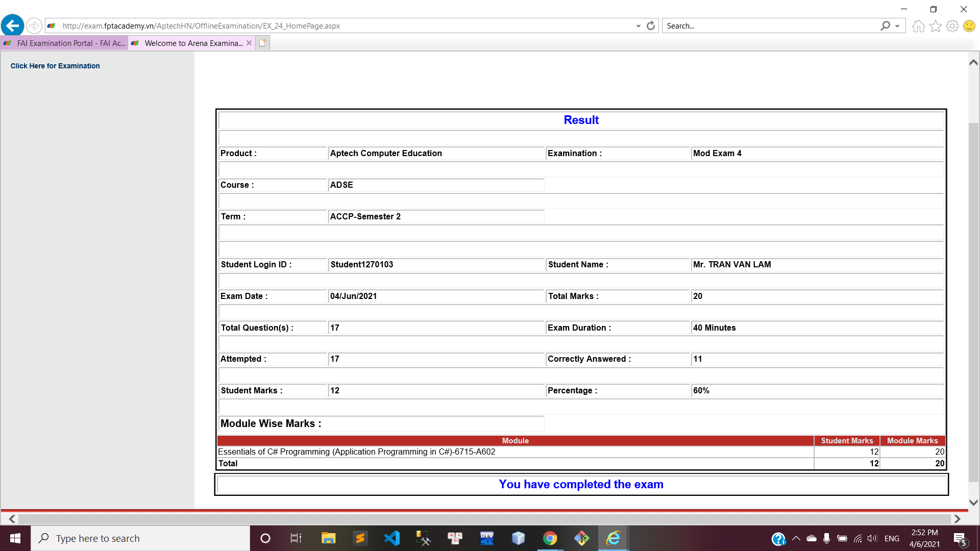
Task: Click the microphone tray icon
Action: click(827, 539)
